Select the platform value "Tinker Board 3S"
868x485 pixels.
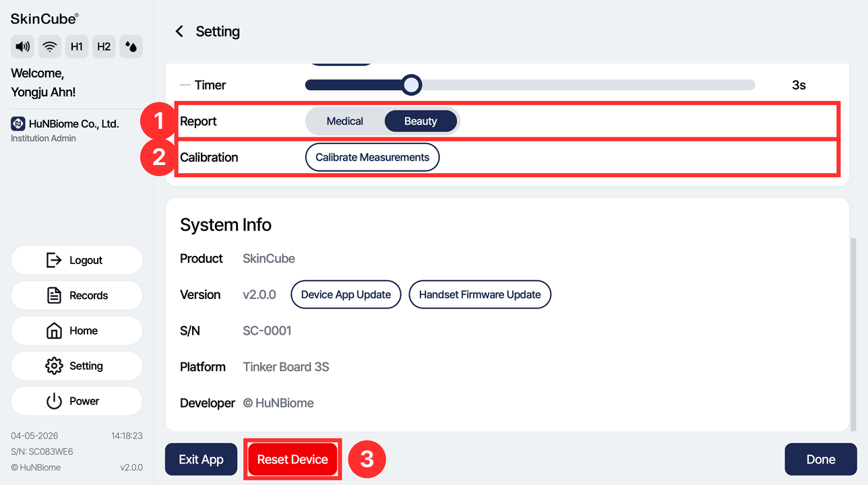point(286,367)
